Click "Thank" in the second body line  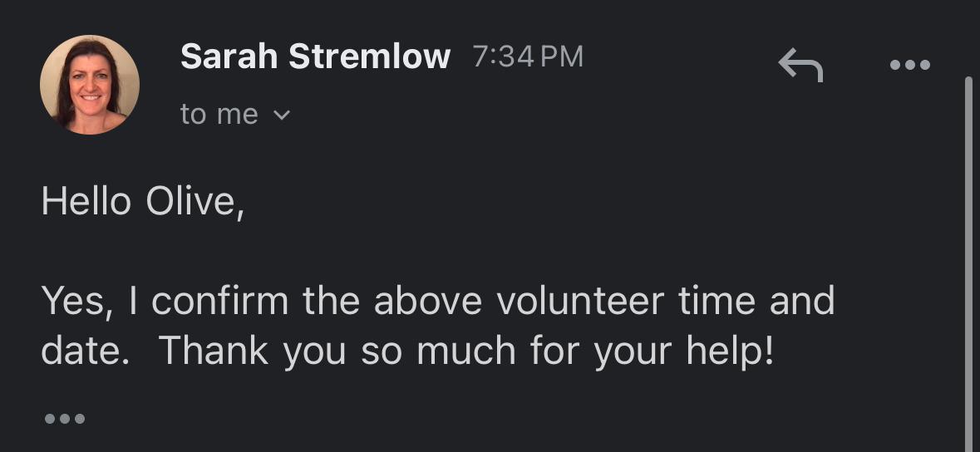coord(213,351)
